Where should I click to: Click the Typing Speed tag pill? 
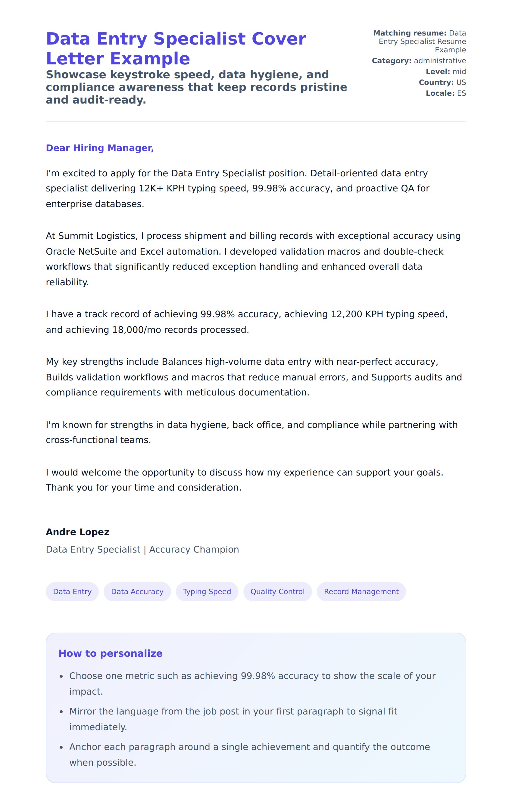207,591
